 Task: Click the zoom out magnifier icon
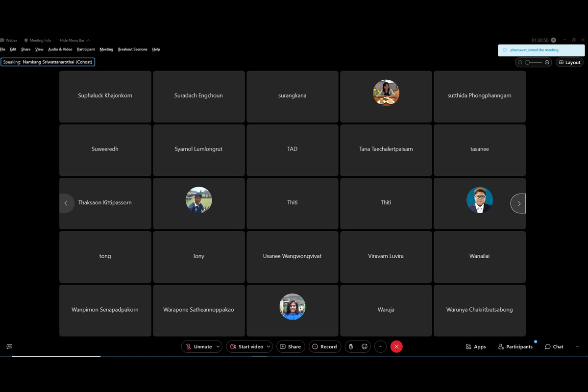point(520,62)
